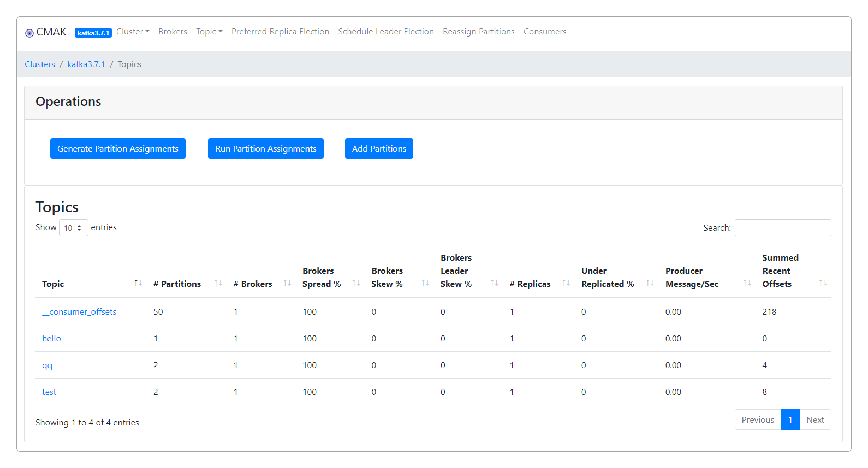Sort table by Topic column arrows
Screen dimensions: 868x468
(138, 283)
